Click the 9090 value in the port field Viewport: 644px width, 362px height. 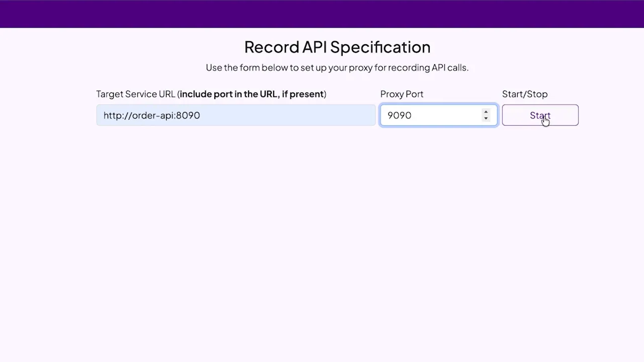[399, 115]
